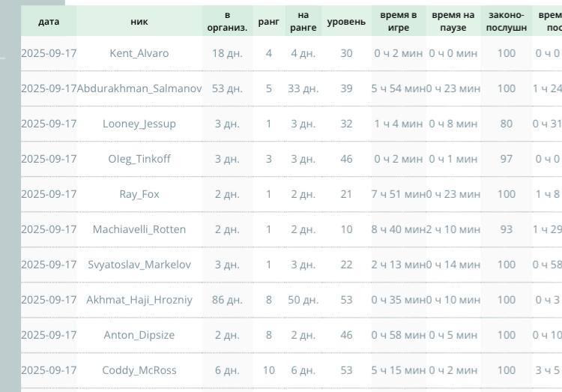Screen dimensions: 562x392
Task: Click Coddy_McRoss rank value 10
Action: 268,370
